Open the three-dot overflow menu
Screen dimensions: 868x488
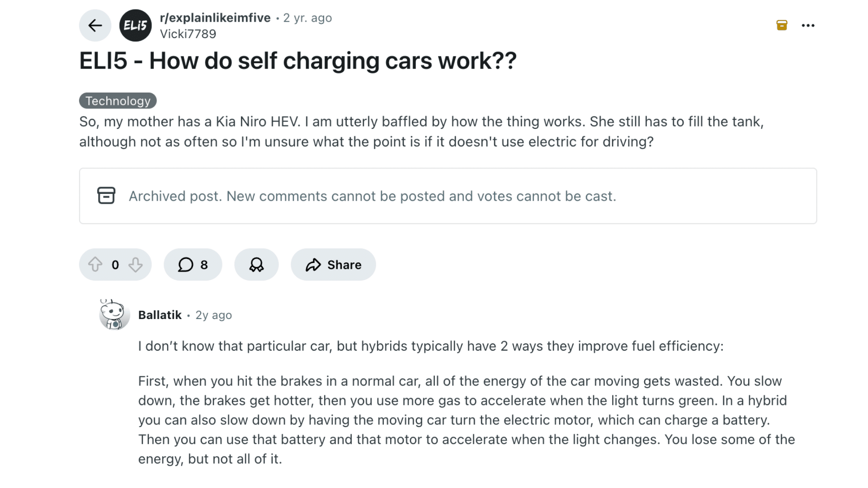[x=808, y=25]
